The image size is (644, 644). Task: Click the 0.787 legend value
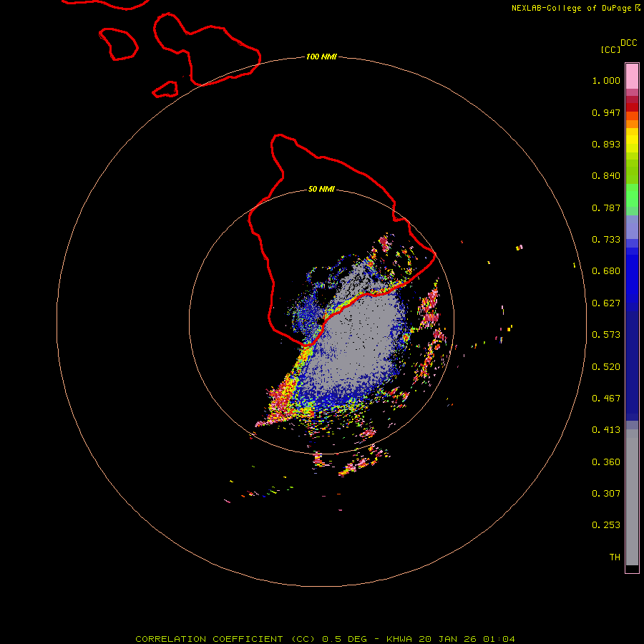tap(606, 208)
